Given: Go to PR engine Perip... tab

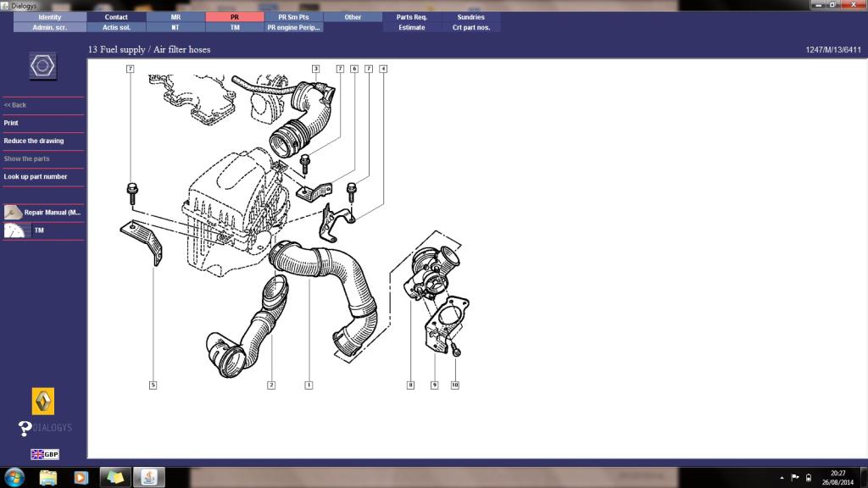Looking at the screenshot, I should [x=293, y=27].
